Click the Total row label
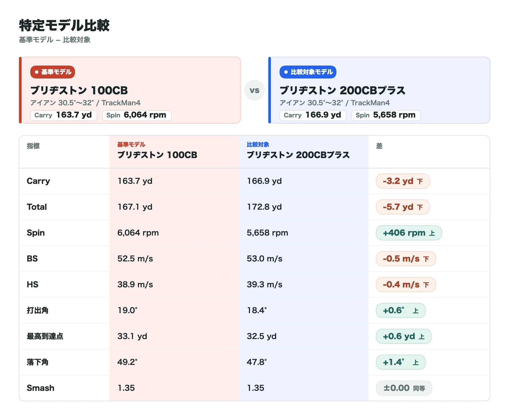The image size is (509, 420). pos(37,207)
